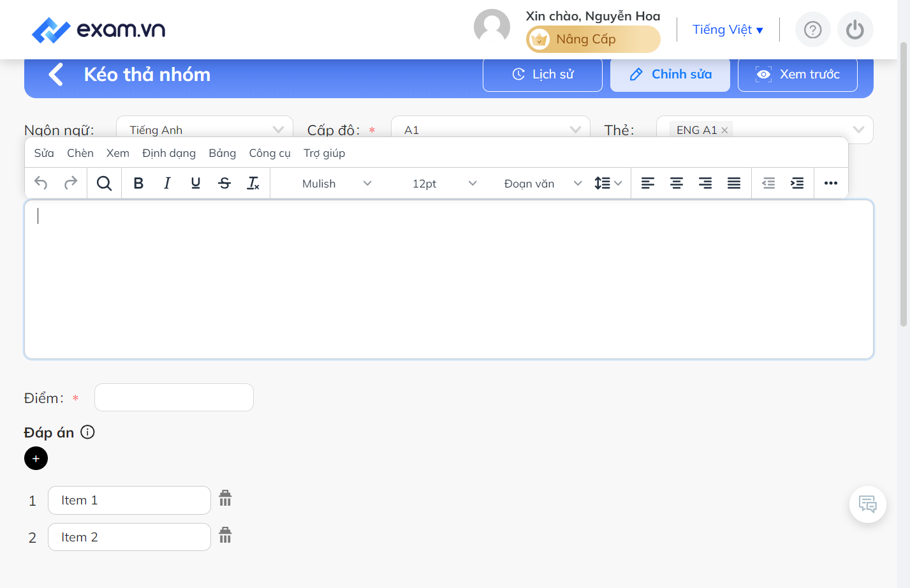
Task: Open the Cấp độ A1 dropdown
Action: [490, 129]
